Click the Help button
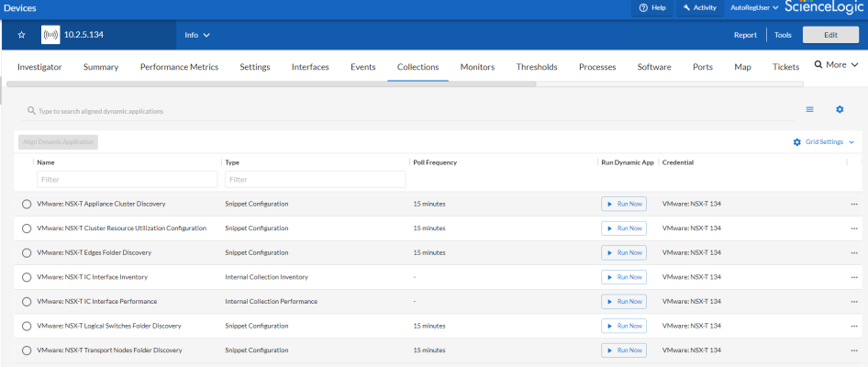The image size is (868, 367). [652, 7]
